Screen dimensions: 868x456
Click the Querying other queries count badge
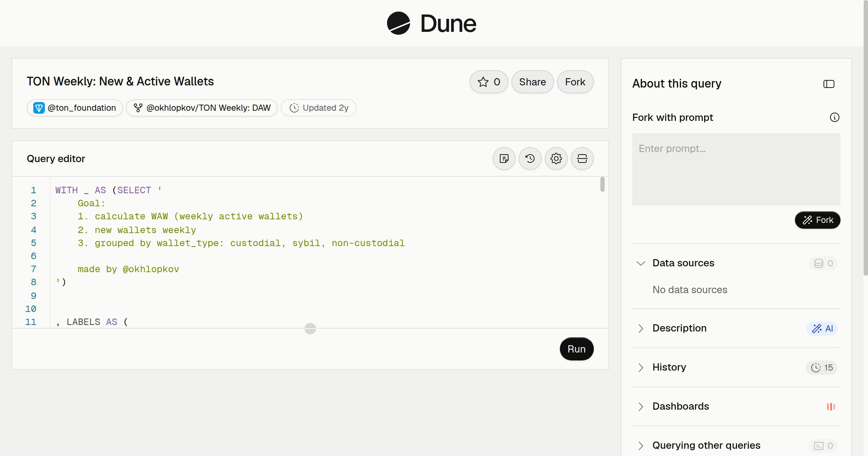pos(823,446)
